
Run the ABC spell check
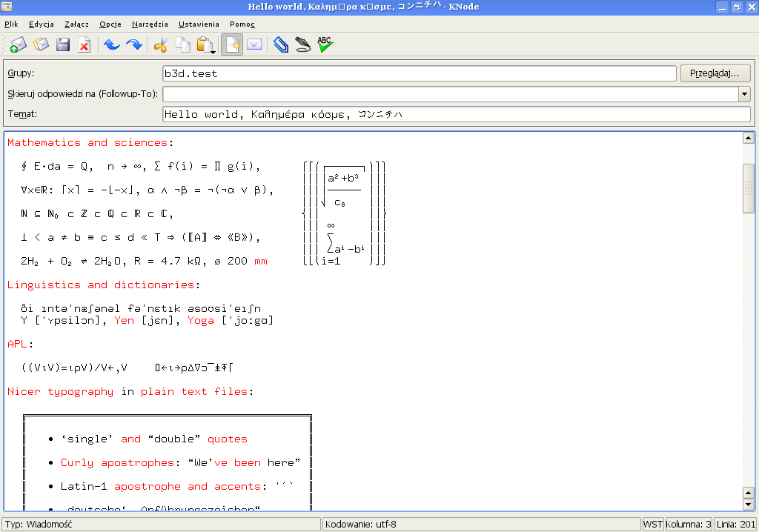(325, 44)
